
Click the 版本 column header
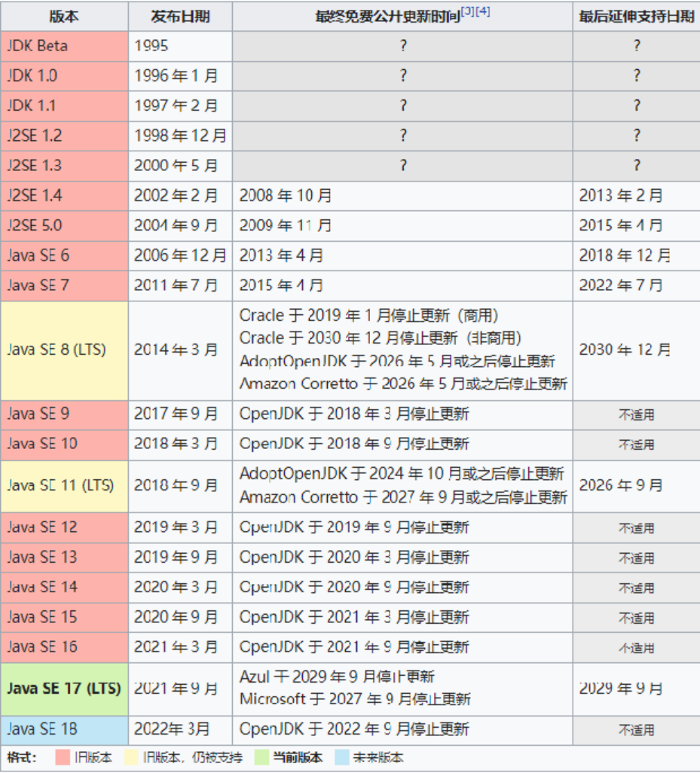64,17
